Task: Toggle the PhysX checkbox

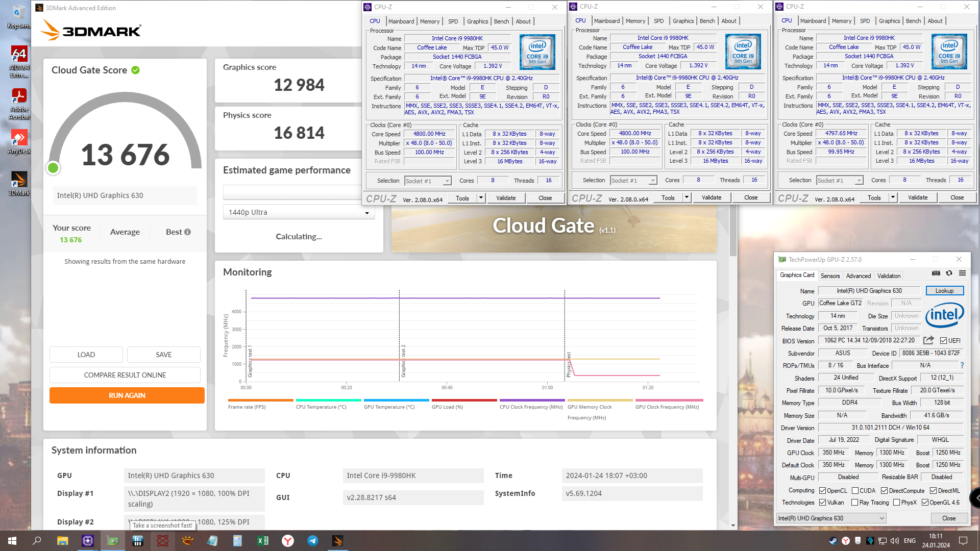Action: pyautogui.click(x=897, y=503)
